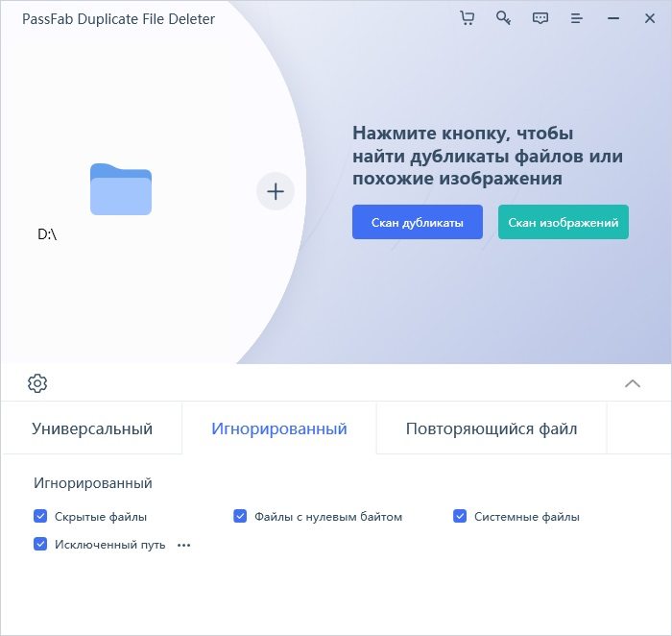This screenshot has width=672, height=636.
Task: Open the feedback chat bubble icon
Action: coord(540,18)
